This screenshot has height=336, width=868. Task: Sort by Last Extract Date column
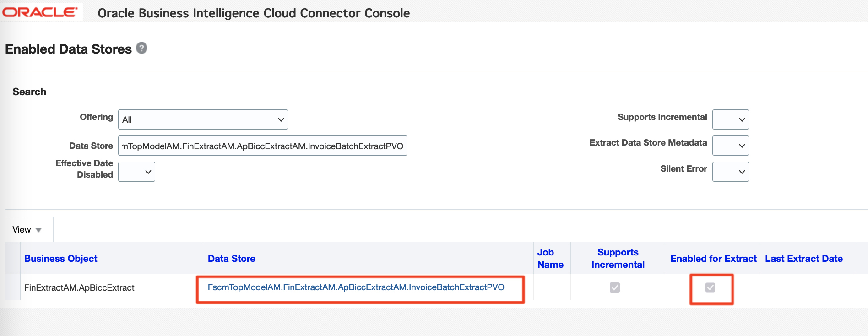click(804, 259)
